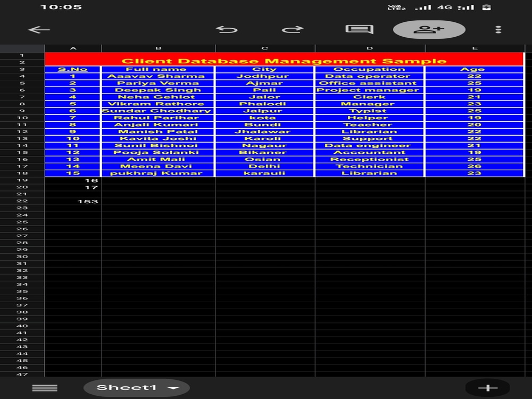Select cell Aaavav Sharma
Screen dimensions: 532x399
pyautogui.click(x=158, y=76)
